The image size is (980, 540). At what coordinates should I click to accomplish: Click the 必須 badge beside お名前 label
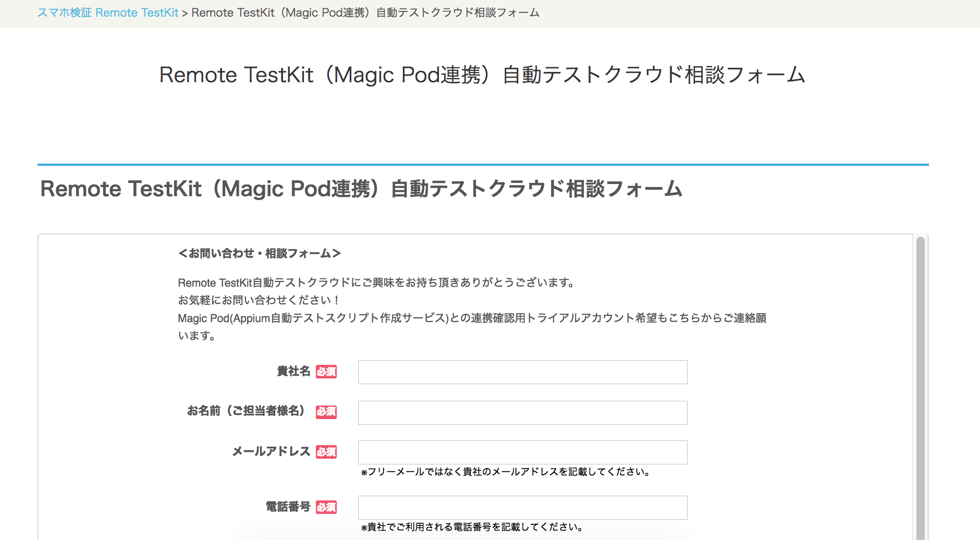[x=326, y=412]
